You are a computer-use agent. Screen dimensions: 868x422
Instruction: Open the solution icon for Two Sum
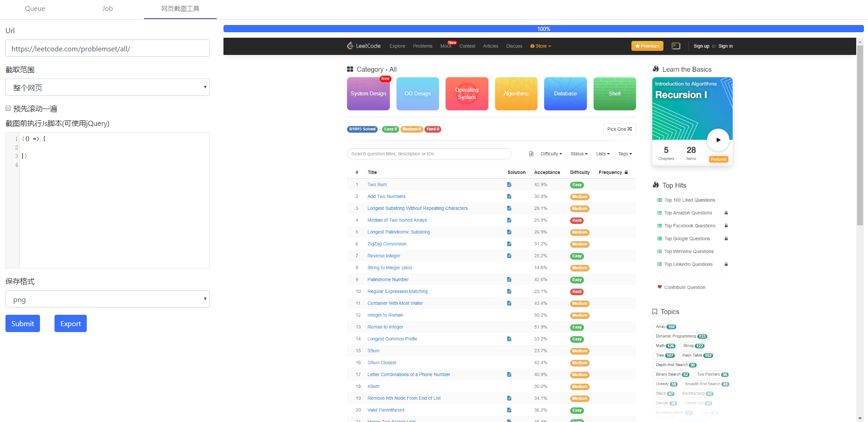(x=509, y=184)
